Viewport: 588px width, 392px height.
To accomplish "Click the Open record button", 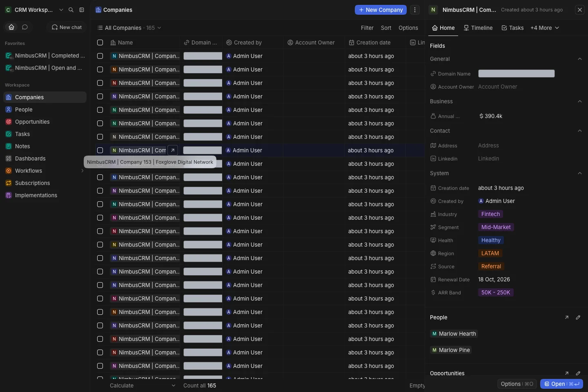I will point(561,384).
